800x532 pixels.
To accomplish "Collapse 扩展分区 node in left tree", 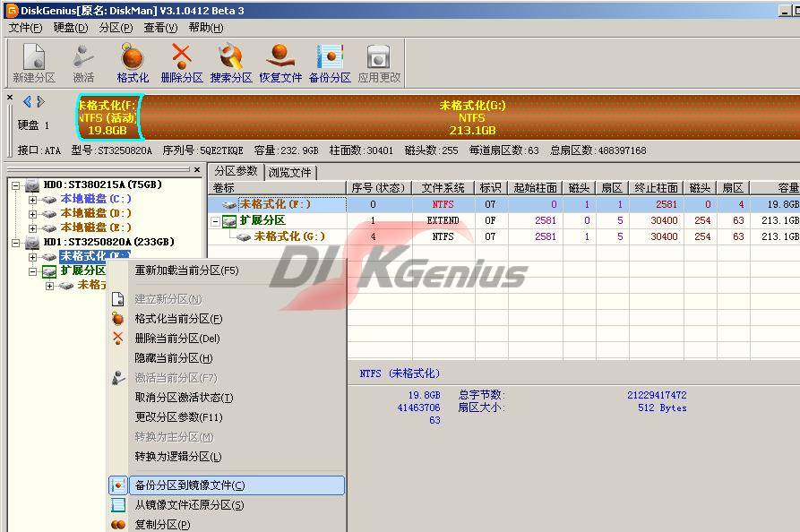I will point(32,272).
